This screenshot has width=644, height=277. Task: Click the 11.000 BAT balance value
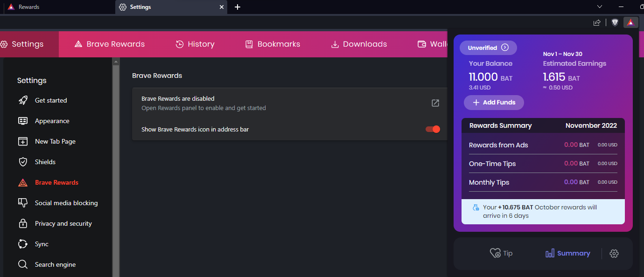pyautogui.click(x=490, y=77)
